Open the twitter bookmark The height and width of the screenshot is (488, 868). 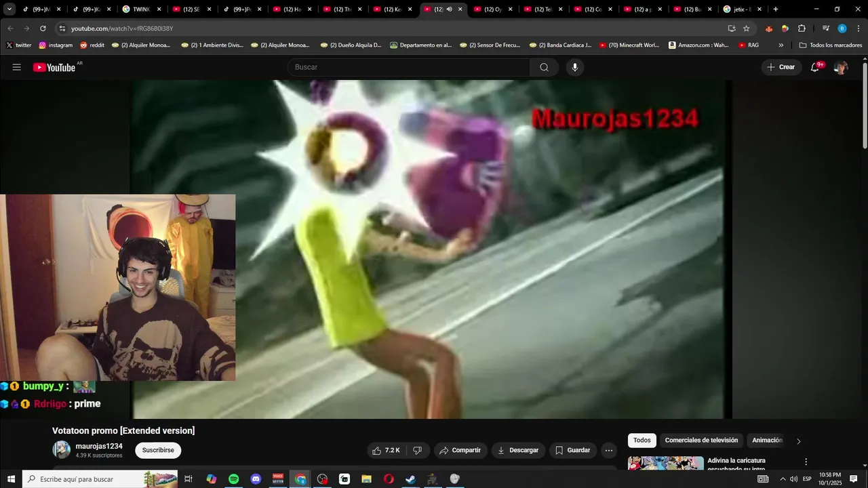click(x=19, y=45)
